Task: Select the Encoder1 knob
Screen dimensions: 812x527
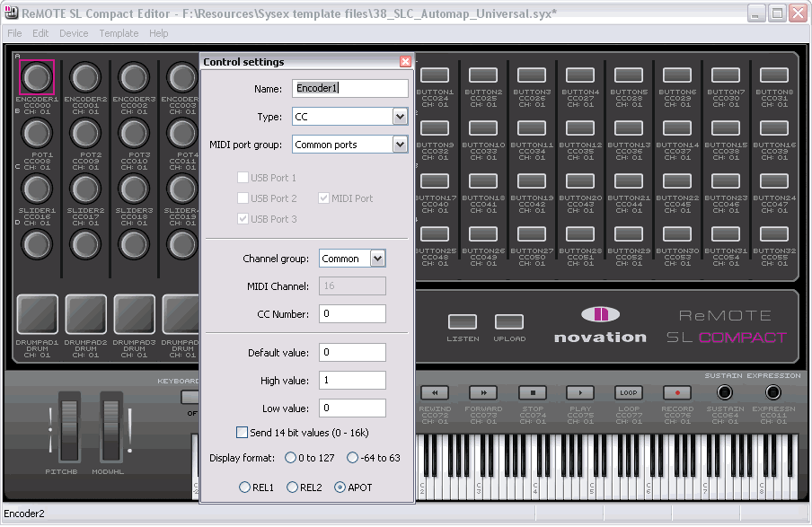Action: tap(37, 77)
